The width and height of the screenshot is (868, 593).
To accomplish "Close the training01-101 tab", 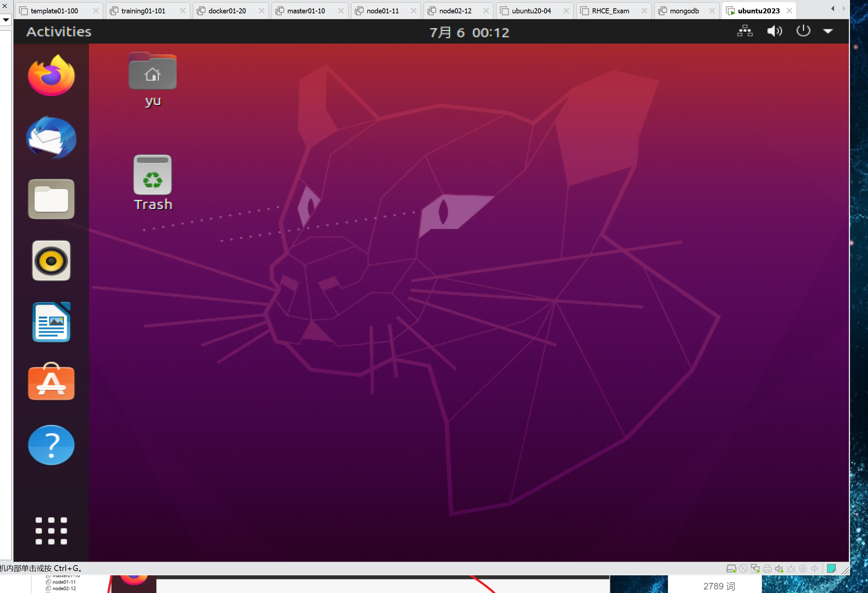I will (183, 11).
